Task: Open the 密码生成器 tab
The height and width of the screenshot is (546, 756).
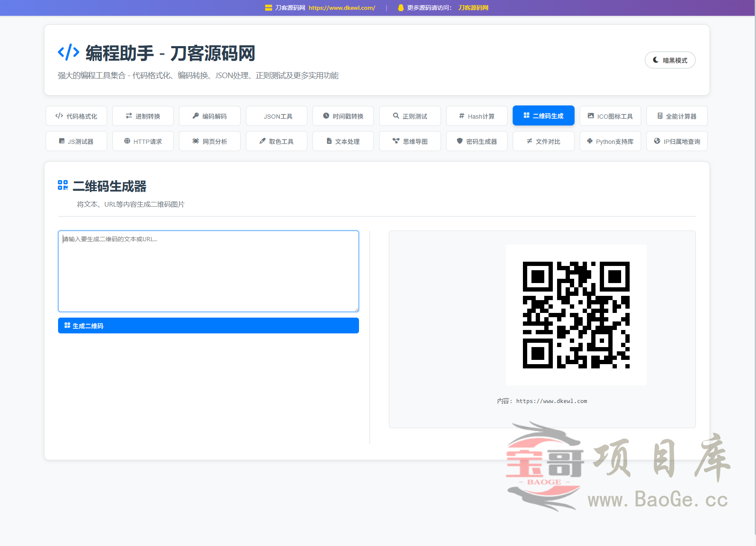Action: [x=477, y=141]
